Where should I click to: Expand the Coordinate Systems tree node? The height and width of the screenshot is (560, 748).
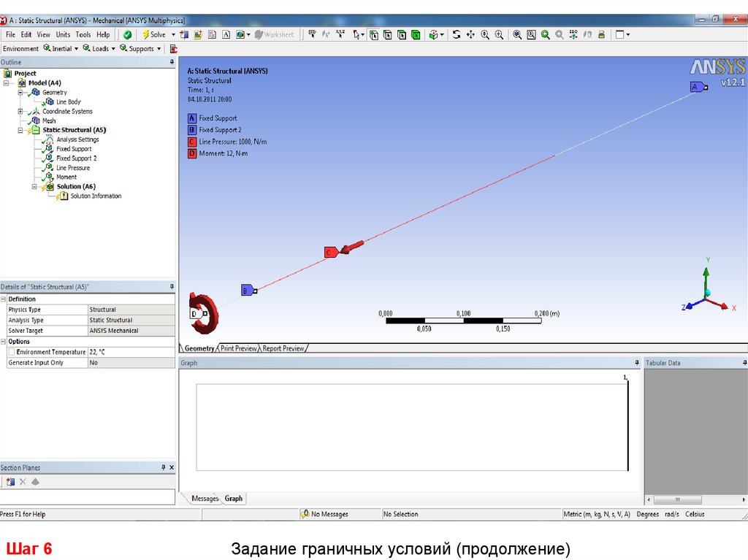tap(20, 112)
